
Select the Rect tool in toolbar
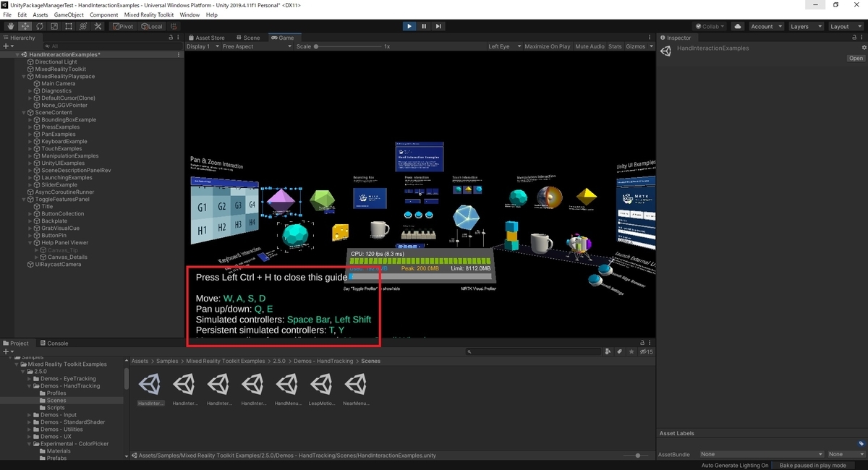tap(68, 26)
